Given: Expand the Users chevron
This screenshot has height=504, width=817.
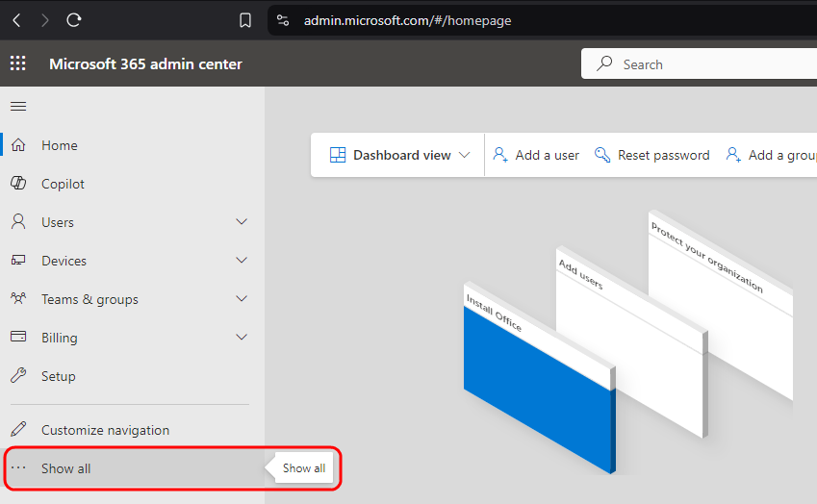Looking at the screenshot, I should coord(242,222).
